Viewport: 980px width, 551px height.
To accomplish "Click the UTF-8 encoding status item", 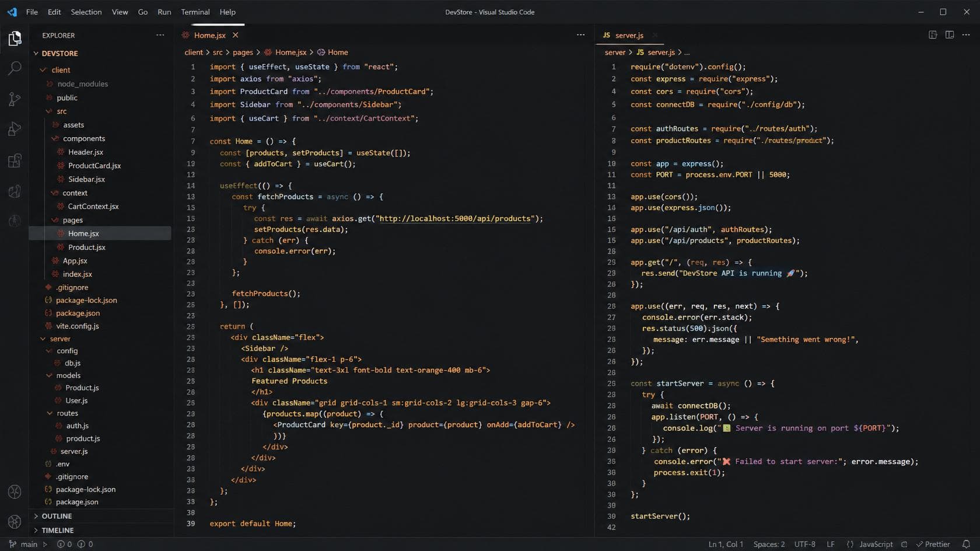I will click(x=804, y=544).
